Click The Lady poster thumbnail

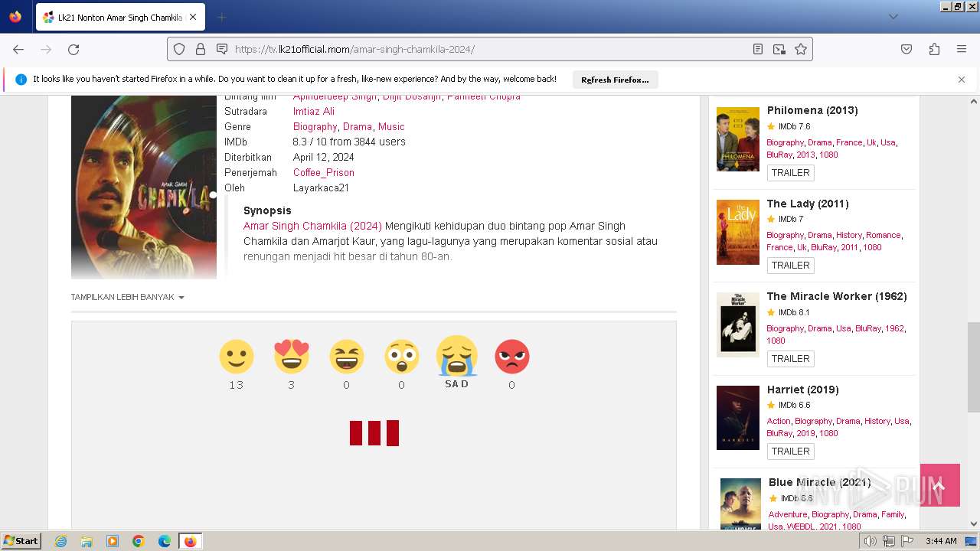pos(738,232)
